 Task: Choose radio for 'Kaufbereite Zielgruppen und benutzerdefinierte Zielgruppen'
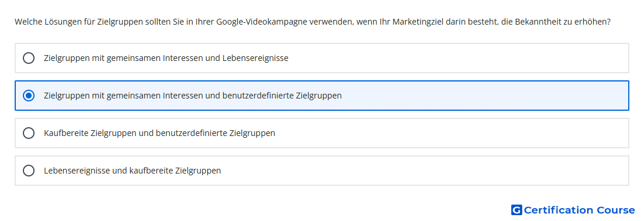point(29,133)
